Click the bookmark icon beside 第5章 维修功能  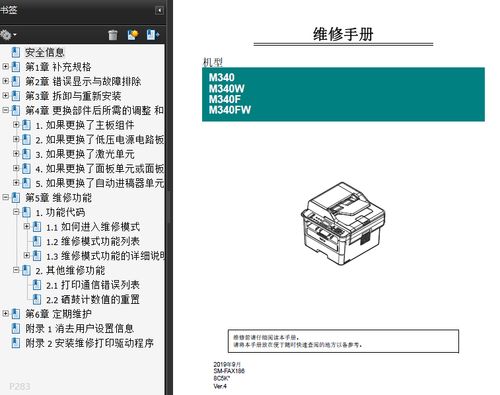(x=16, y=197)
